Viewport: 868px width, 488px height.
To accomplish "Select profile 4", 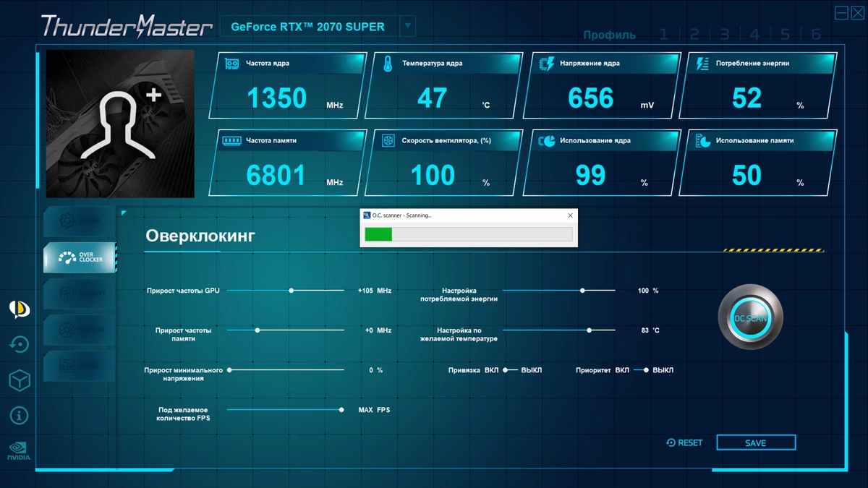I will point(755,34).
